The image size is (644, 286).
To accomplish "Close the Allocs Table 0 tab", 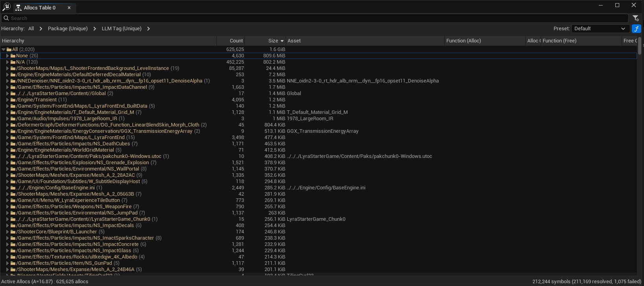I will coord(69,8).
